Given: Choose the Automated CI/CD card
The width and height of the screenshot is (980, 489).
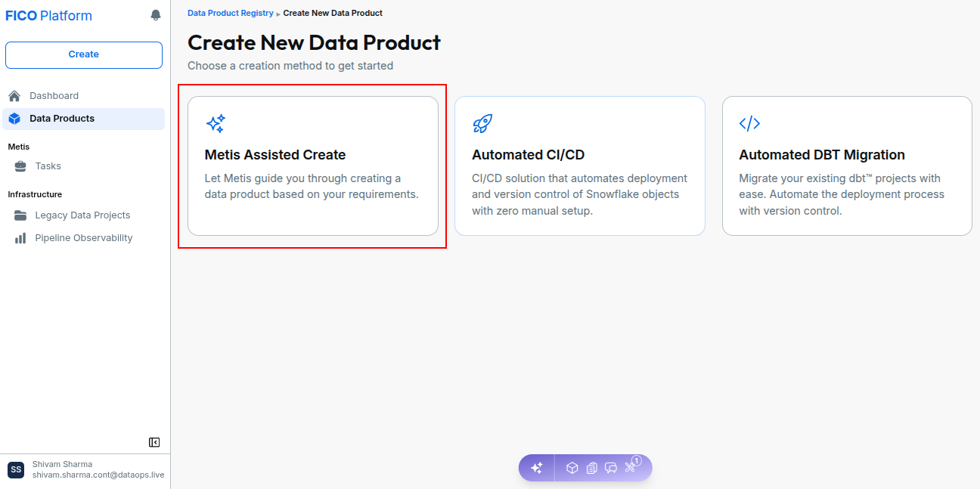Looking at the screenshot, I should tap(580, 166).
